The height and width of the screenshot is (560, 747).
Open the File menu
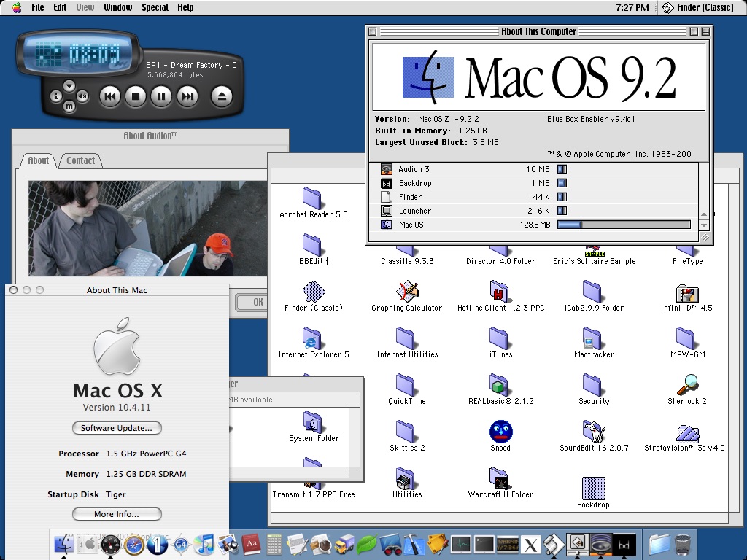coord(38,7)
